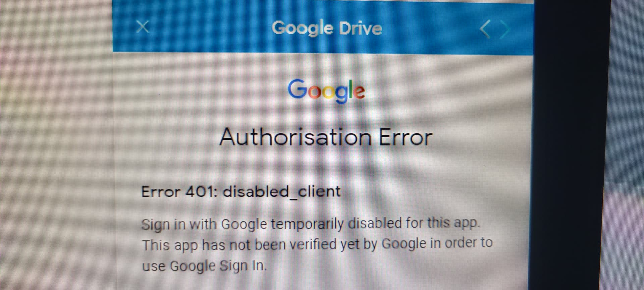Click the disabled_client error code text
This screenshot has width=644, height=290.
pos(282,192)
